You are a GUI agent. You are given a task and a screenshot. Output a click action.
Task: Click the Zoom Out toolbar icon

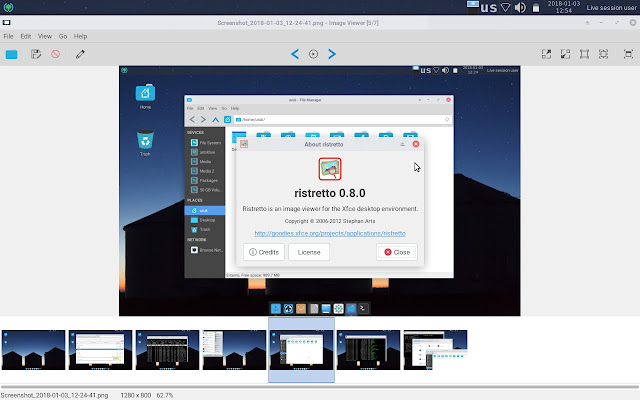[565, 54]
